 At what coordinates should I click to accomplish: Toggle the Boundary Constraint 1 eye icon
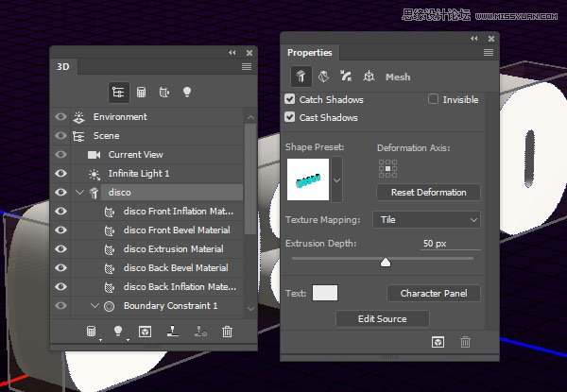60,306
